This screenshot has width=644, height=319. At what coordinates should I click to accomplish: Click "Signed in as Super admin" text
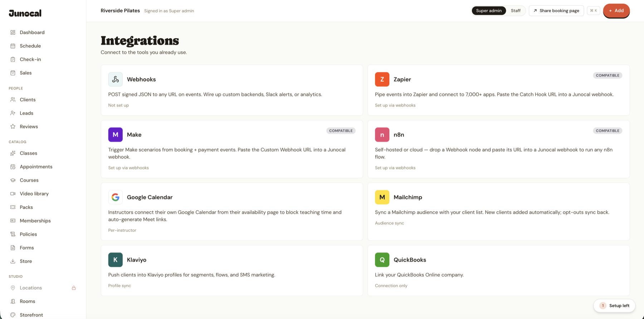[x=169, y=11]
